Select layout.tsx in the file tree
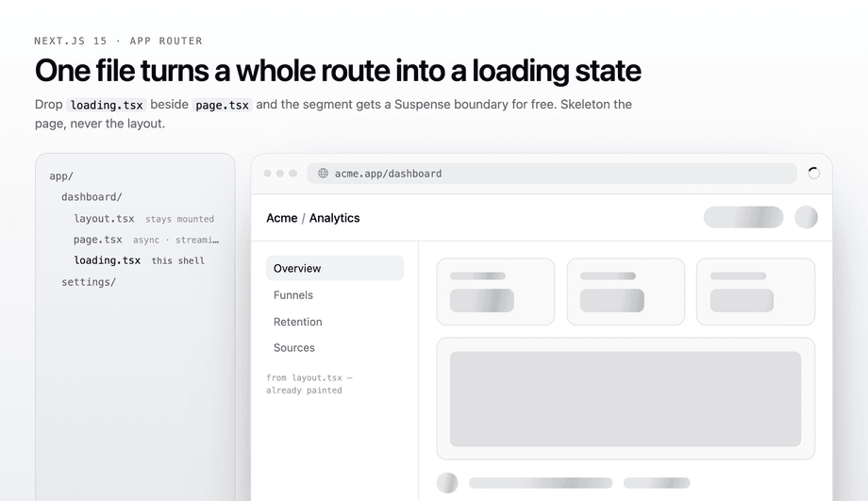868x501 pixels. 104,219
